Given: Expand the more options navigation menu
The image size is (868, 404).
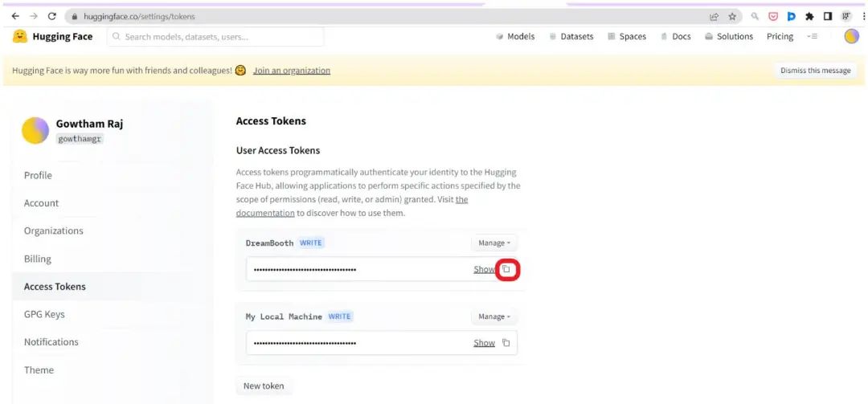Looking at the screenshot, I should point(812,36).
